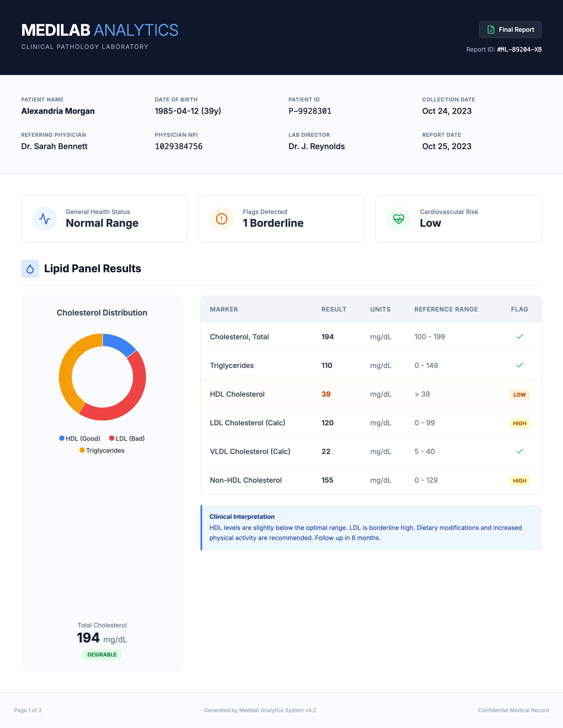The width and height of the screenshot is (563, 728).
Task: Click the Clinical Interpretation heading
Action: point(242,517)
